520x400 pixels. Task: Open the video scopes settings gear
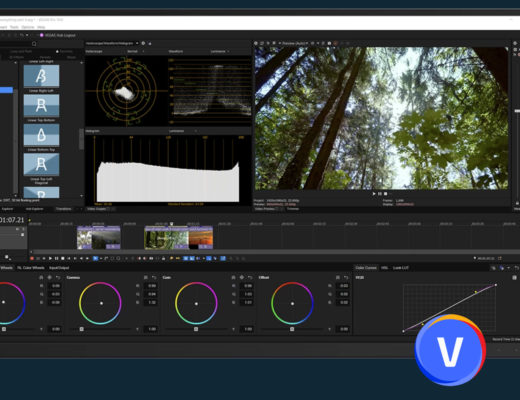(143, 43)
